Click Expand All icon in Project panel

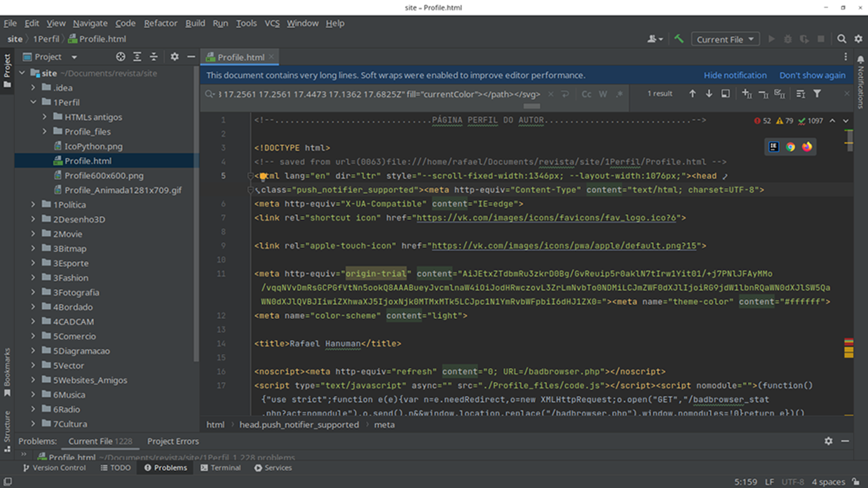click(137, 57)
